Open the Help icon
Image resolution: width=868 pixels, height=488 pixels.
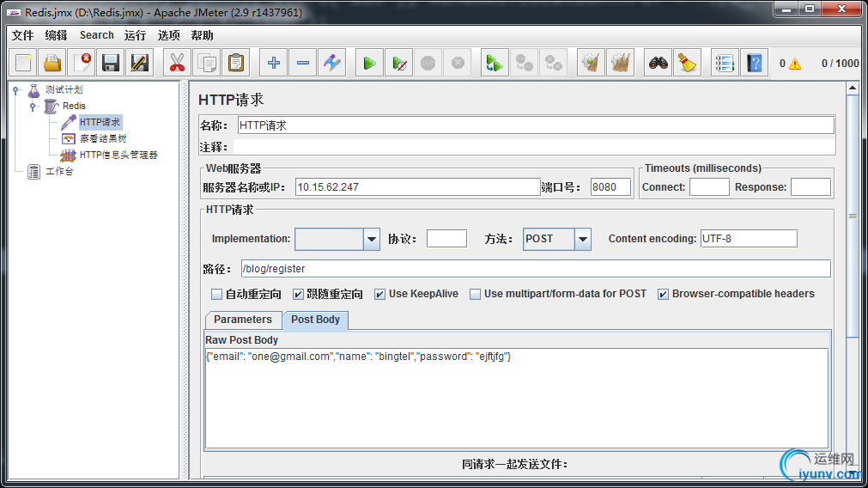pos(755,63)
